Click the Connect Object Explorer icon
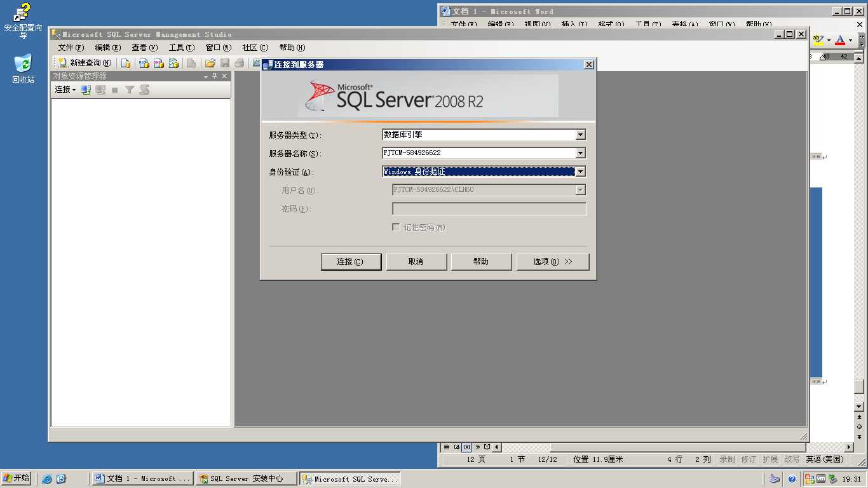Viewport: 868px width, 488px height. click(x=86, y=90)
